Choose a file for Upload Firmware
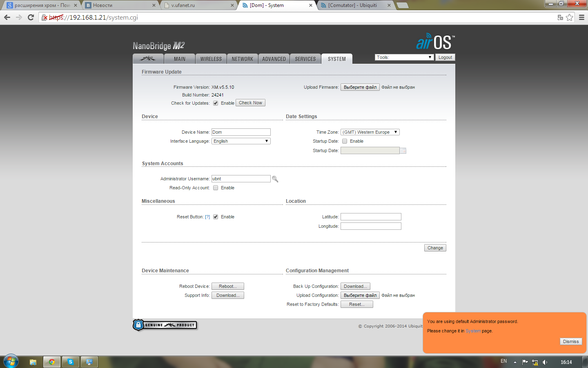The image size is (588, 368). click(x=360, y=87)
